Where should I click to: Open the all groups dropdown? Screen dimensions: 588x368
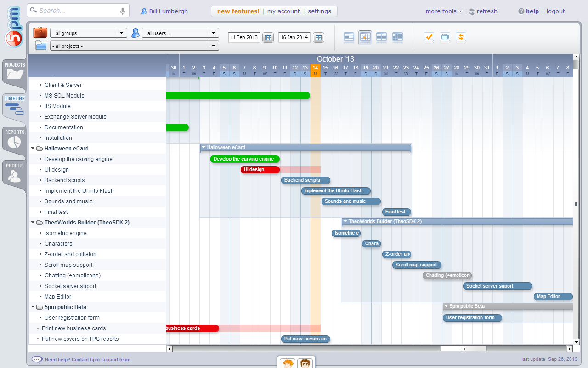tap(89, 33)
